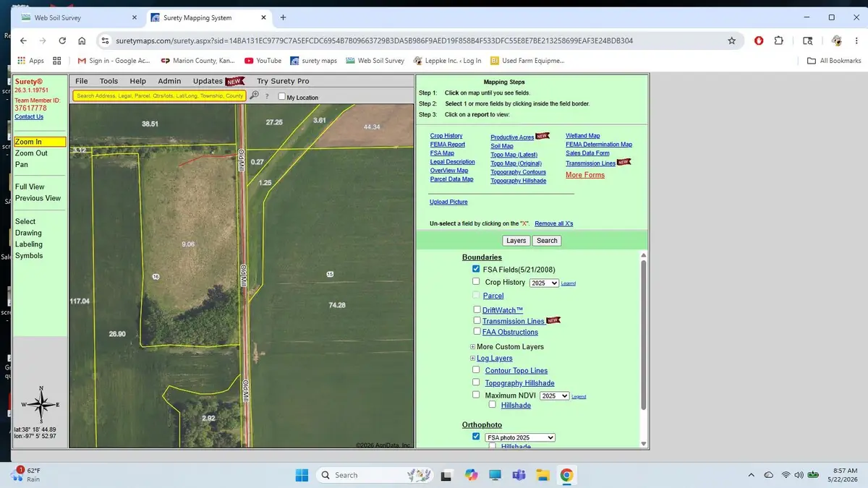The height and width of the screenshot is (488, 868).
Task: Open the Crop History year dropdown
Action: pos(544,283)
